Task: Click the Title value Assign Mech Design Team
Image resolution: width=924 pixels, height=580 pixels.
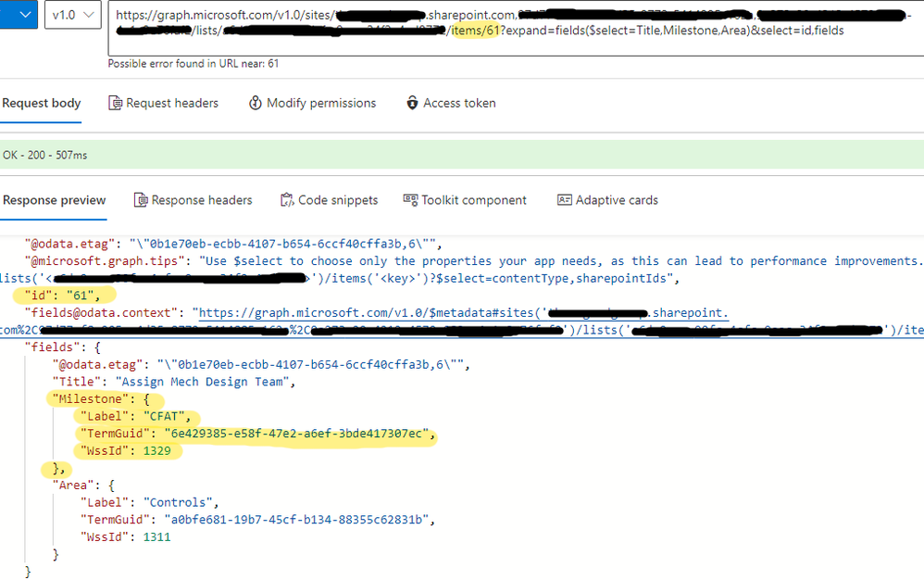Action: click(x=202, y=382)
